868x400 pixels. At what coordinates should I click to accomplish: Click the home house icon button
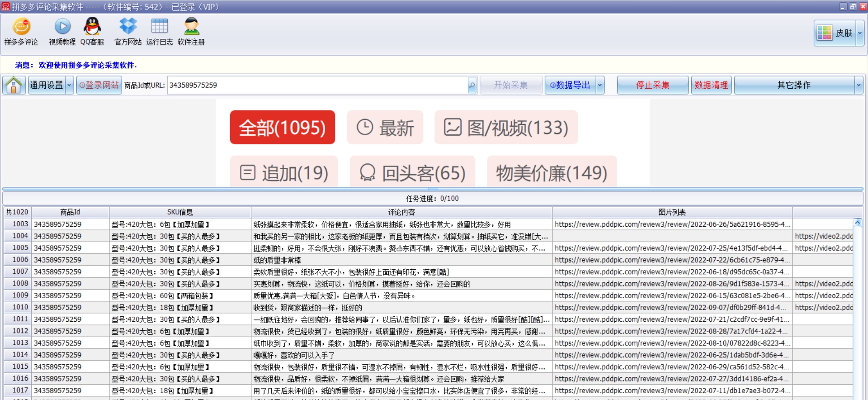[x=14, y=85]
